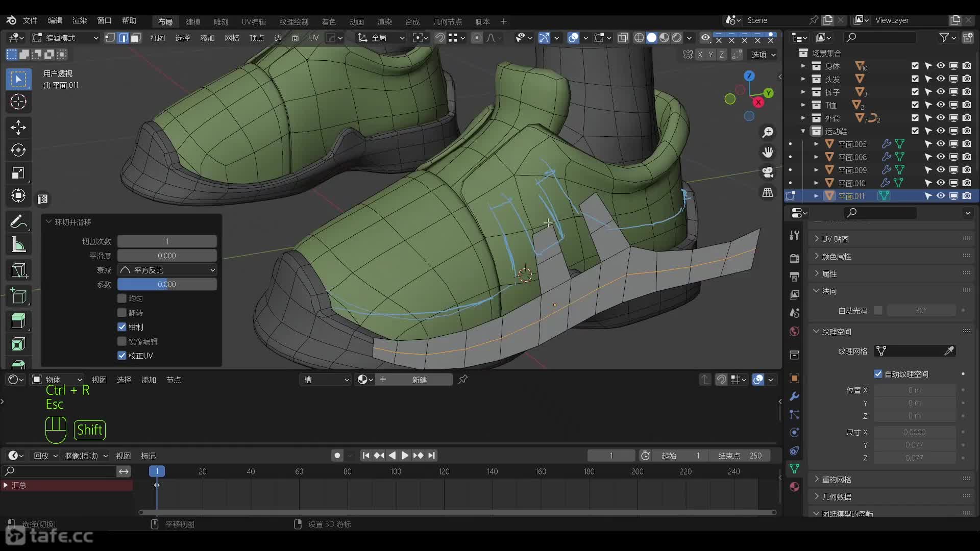Click the pan view hand icon
Image resolution: width=980 pixels, height=551 pixels.
pos(768,152)
